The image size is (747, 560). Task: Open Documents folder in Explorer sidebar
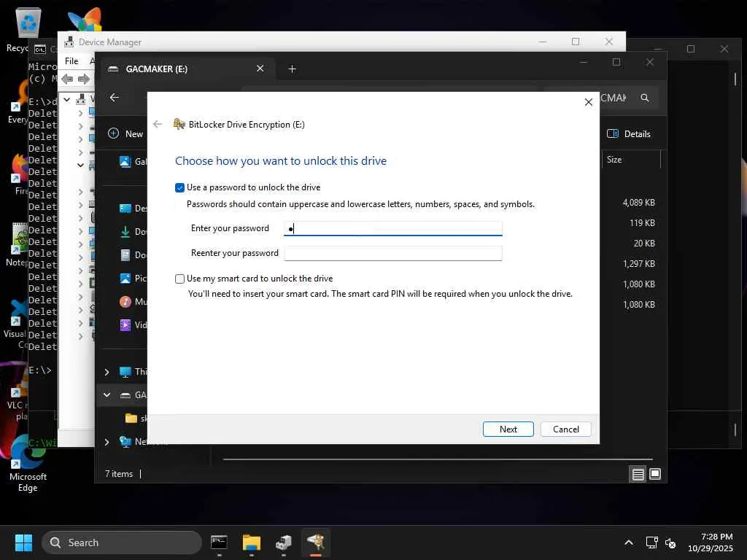(133, 255)
